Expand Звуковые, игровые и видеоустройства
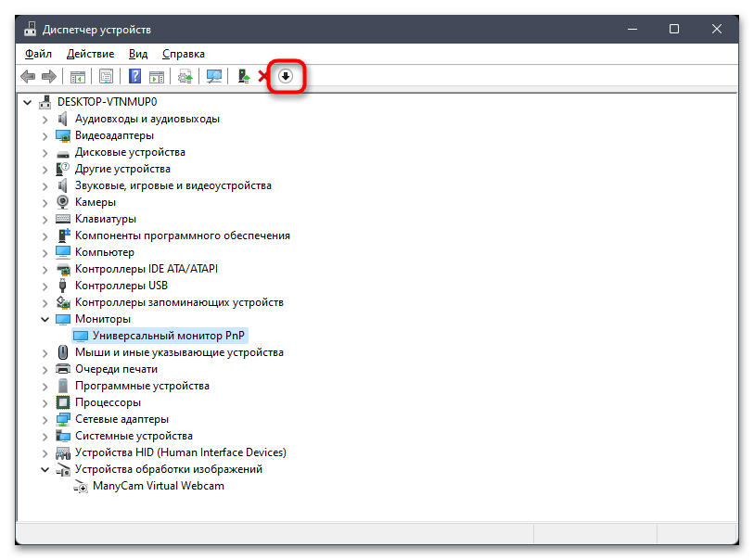The width and height of the screenshot is (754, 560). coord(45,186)
